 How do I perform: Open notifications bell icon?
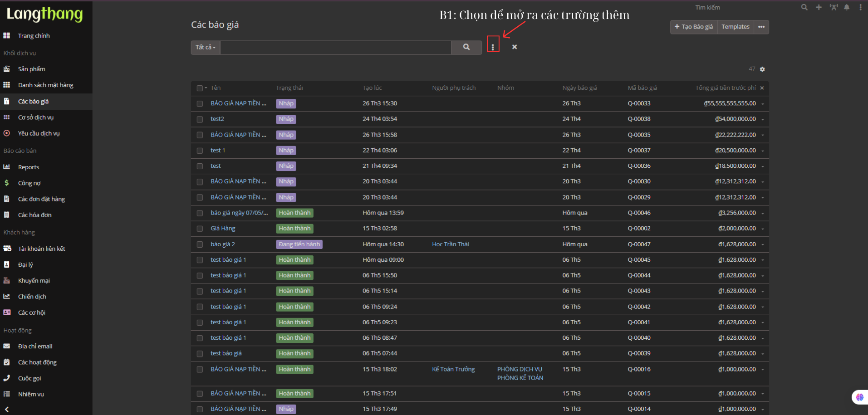[847, 7]
